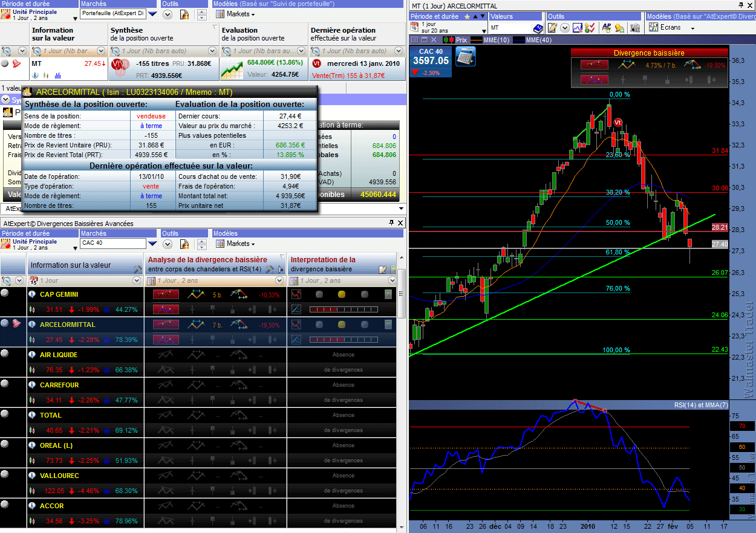Click the red bell icon in ARCELORMITTAL row
This screenshot has width=756, height=533.
[x=16, y=323]
